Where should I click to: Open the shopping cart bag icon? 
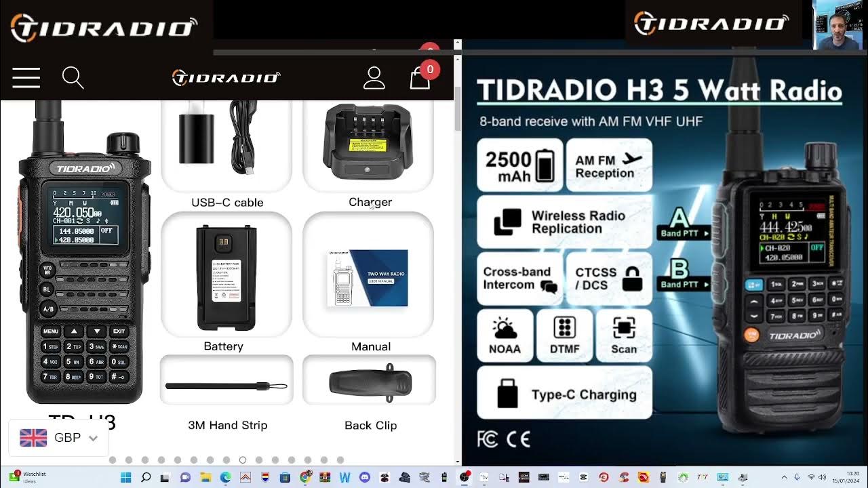[x=420, y=77]
